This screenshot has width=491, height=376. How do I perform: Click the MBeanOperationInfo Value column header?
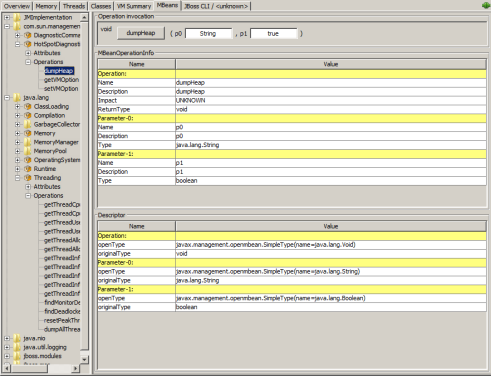[x=331, y=64]
